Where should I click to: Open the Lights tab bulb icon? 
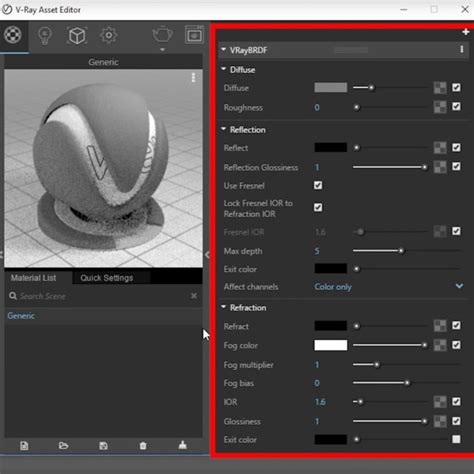point(45,35)
